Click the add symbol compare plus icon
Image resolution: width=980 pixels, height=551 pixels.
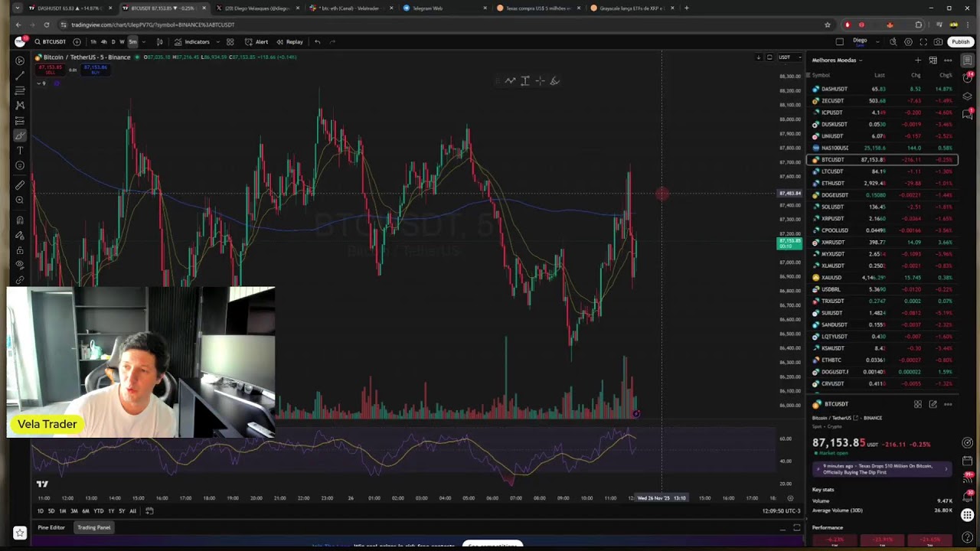pyautogui.click(x=77, y=41)
